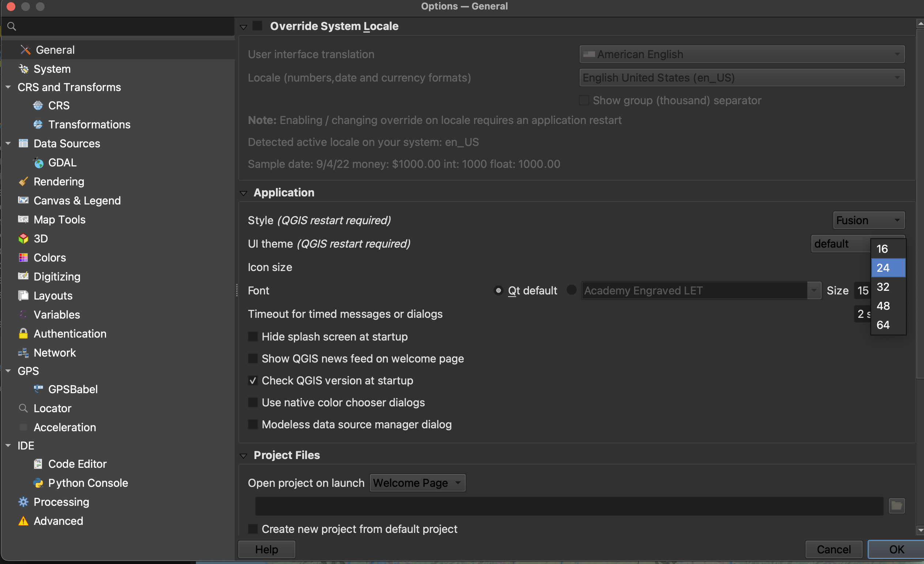Toggle Hide splash screen at startup

252,337
